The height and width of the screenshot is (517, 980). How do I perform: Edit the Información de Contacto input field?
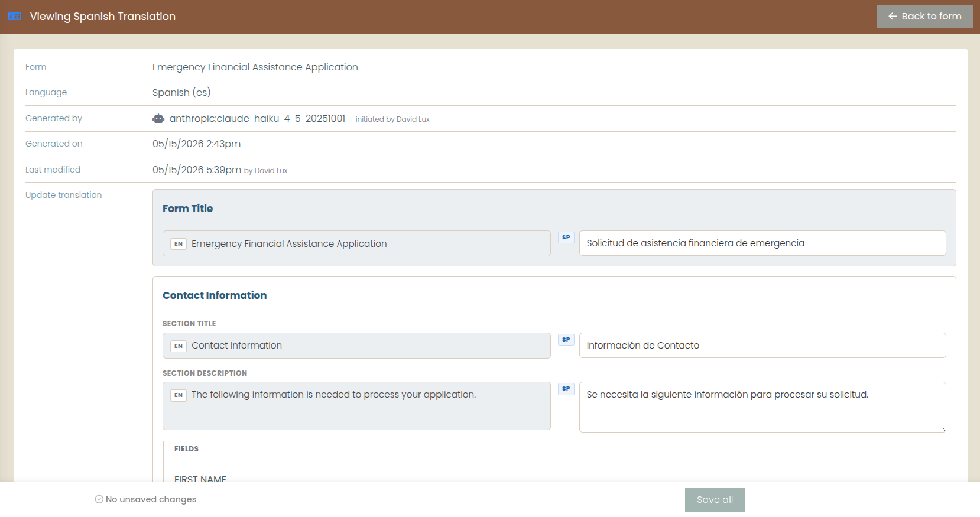(762, 346)
